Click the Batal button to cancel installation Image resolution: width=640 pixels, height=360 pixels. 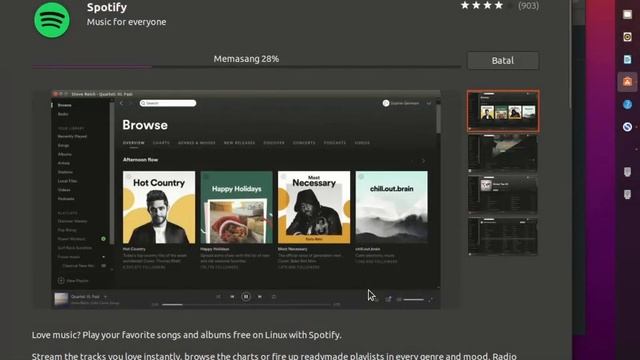[503, 60]
